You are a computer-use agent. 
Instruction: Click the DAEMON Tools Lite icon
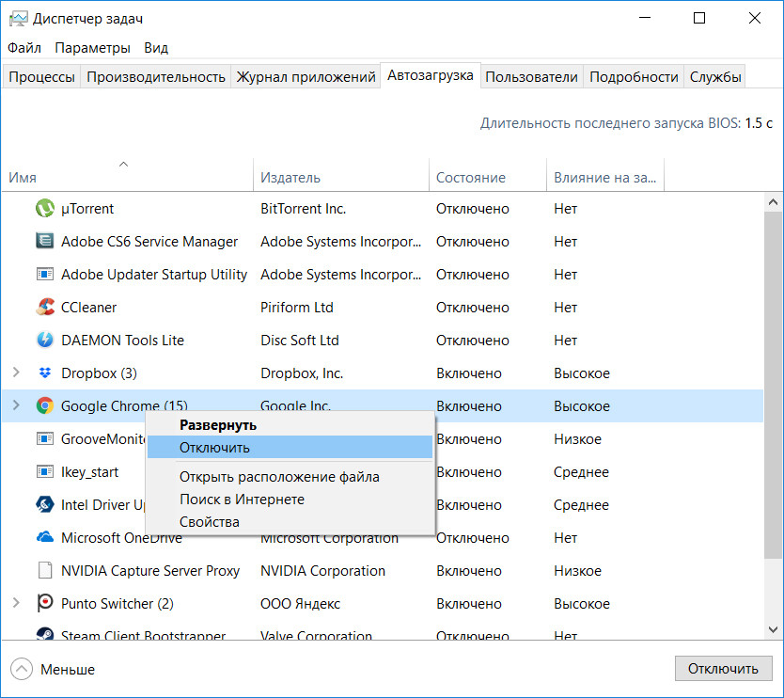pyautogui.click(x=44, y=341)
